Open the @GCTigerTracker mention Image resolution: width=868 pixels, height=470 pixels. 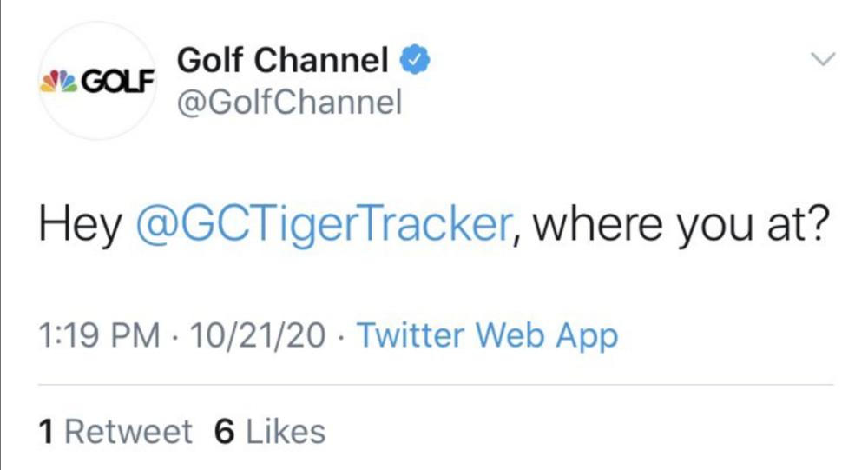(x=321, y=226)
